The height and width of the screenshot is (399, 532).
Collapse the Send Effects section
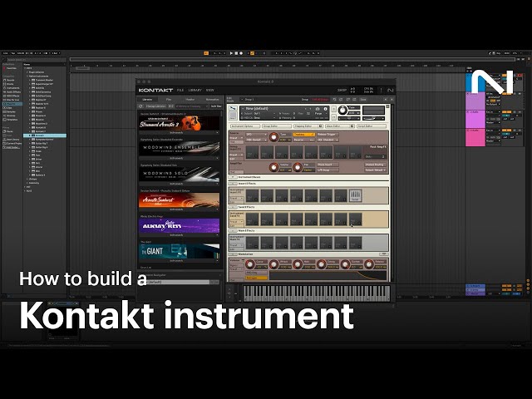233,207
